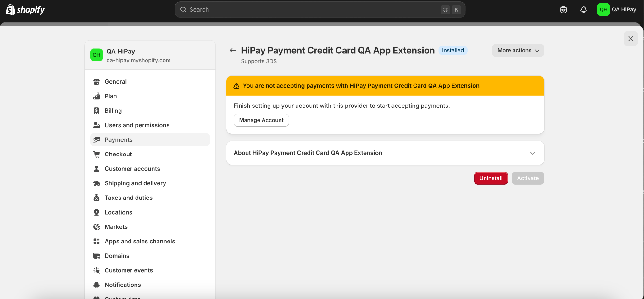Click the red Uninstall button
The width and height of the screenshot is (644, 299).
491,178
